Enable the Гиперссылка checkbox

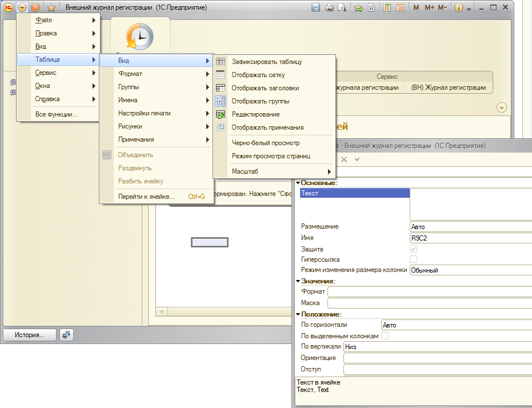tap(413, 259)
